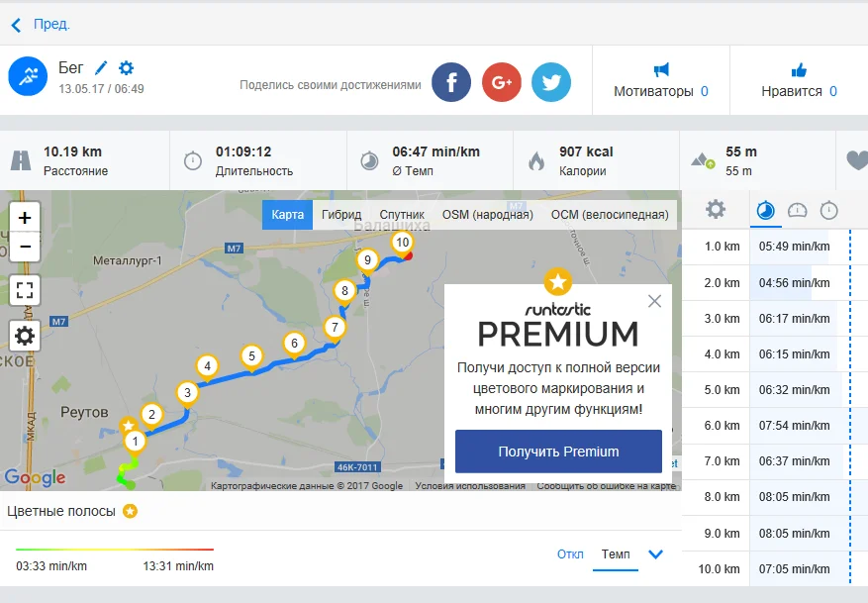The width and height of the screenshot is (868, 603).
Task: Click kilometer marker 3 on the route
Action: (x=187, y=392)
